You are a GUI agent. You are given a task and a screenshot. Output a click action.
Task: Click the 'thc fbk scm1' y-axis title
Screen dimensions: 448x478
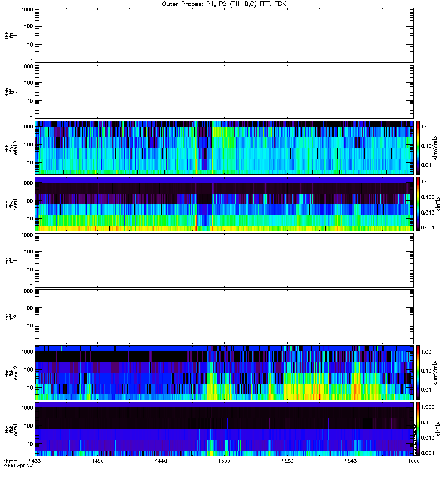(11, 429)
